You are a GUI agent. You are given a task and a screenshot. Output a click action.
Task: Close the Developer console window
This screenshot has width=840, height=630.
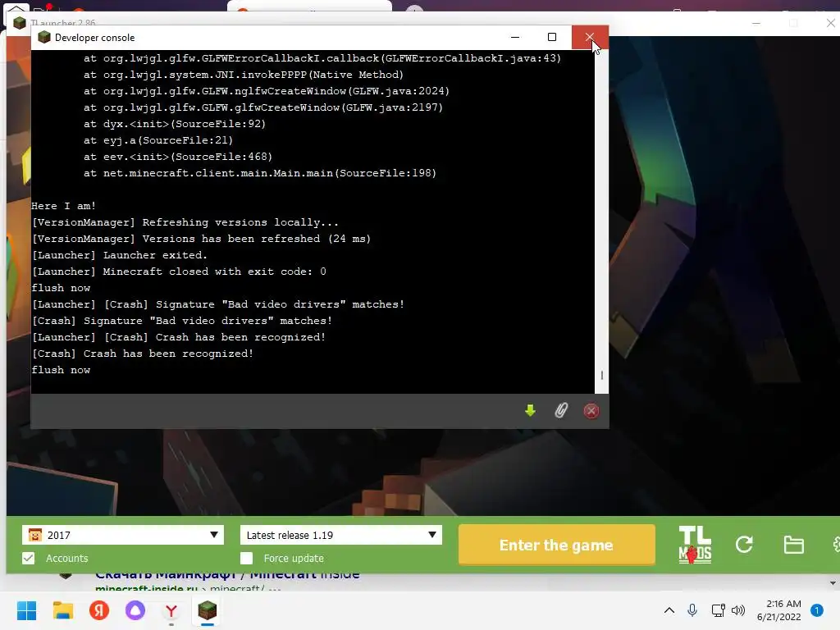click(590, 37)
